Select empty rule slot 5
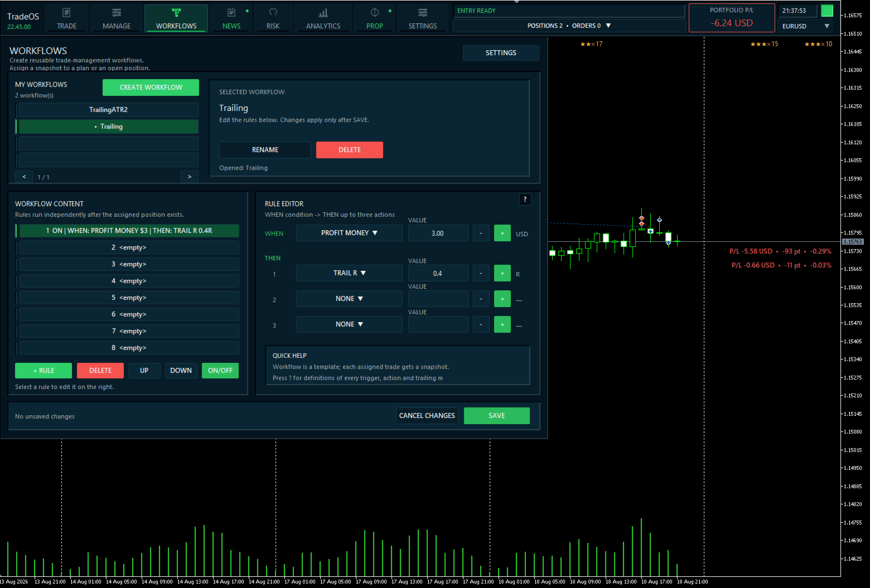Screen dimensions: 870x588 (x=129, y=298)
